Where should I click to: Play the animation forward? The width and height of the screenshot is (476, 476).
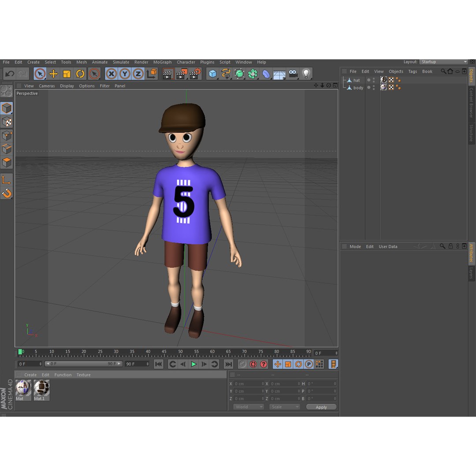coord(193,364)
